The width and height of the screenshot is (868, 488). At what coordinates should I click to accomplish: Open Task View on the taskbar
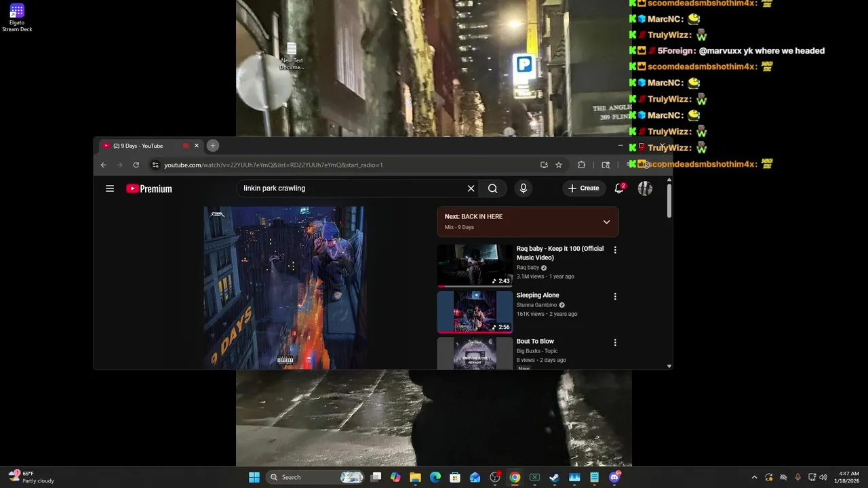pyautogui.click(x=376, y=477)
